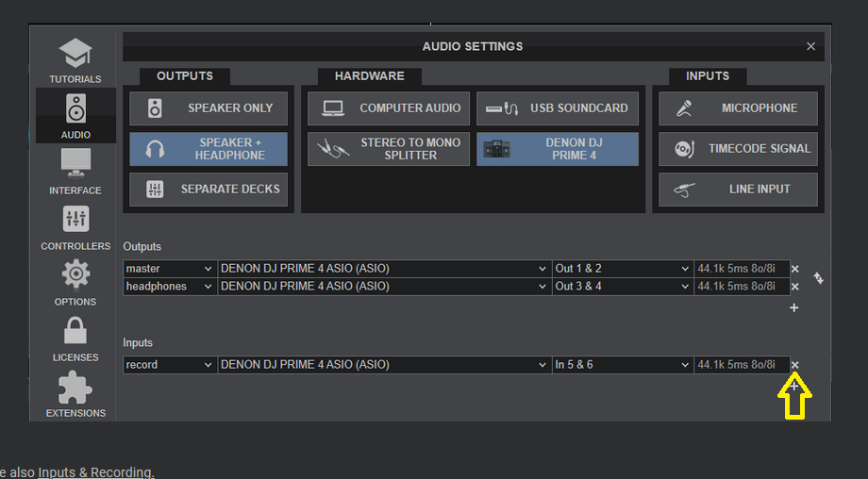Open the Extensions puzzle piece icon
Screen dimensions: 868x479
[x=75, y=388]
